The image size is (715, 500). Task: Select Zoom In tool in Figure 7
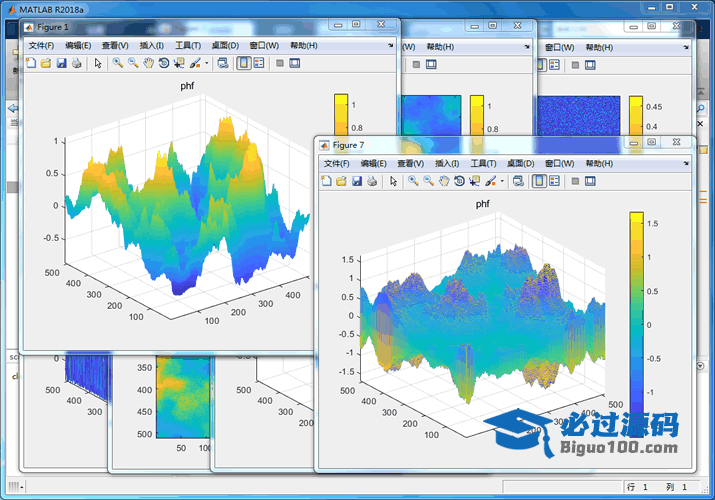(x=413, y=181)
